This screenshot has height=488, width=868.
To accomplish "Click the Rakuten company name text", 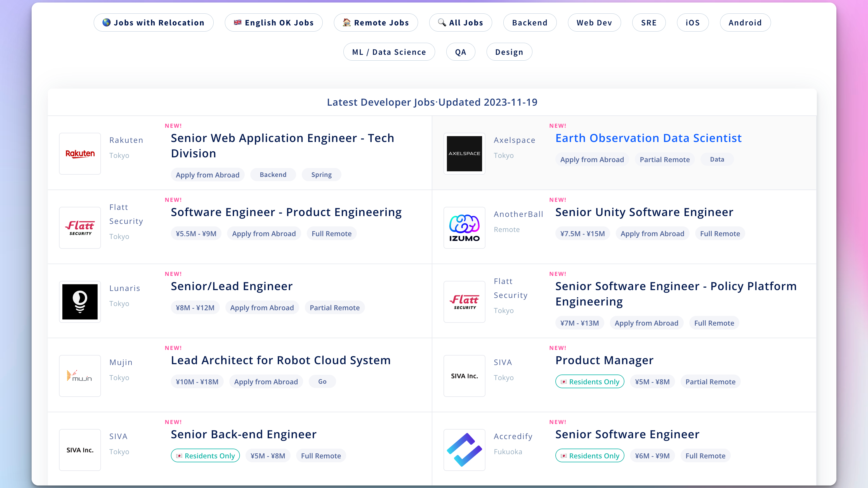I will coord(126,140).
